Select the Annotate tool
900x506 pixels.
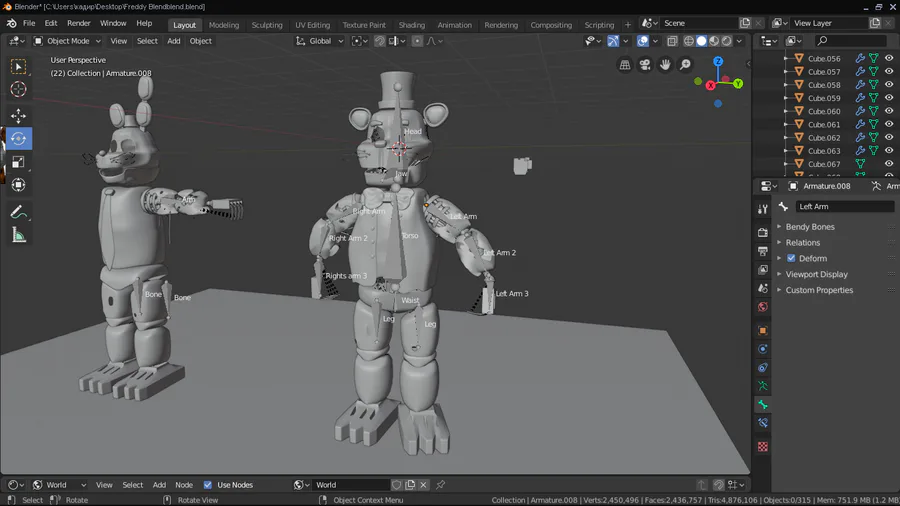coord(18,212)
